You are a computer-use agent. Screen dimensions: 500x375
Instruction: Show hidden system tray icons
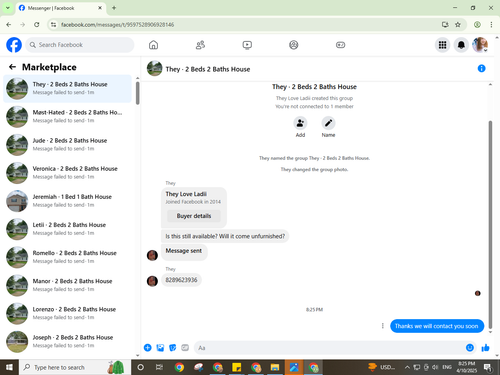point(407,367)
